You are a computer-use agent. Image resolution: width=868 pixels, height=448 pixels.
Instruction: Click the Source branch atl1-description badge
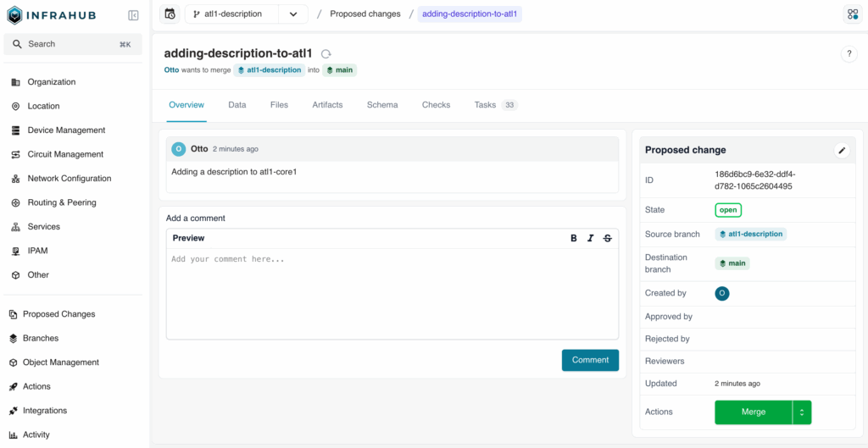tap(751, 234)
